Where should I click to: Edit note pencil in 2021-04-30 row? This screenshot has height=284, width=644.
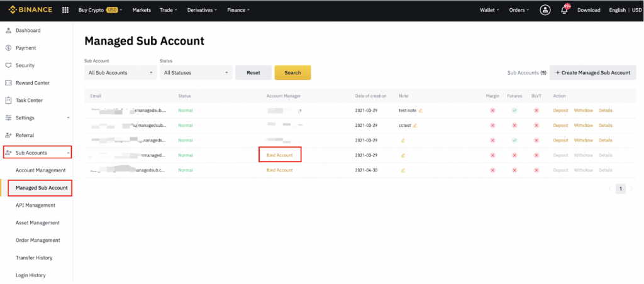pyautogui.click(x=403, y=170)
